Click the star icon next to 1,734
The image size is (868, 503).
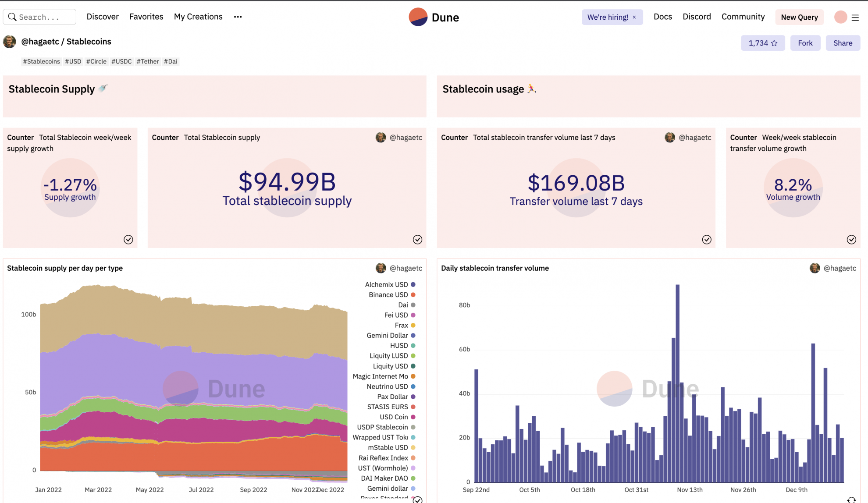click(x=774, y=43)
